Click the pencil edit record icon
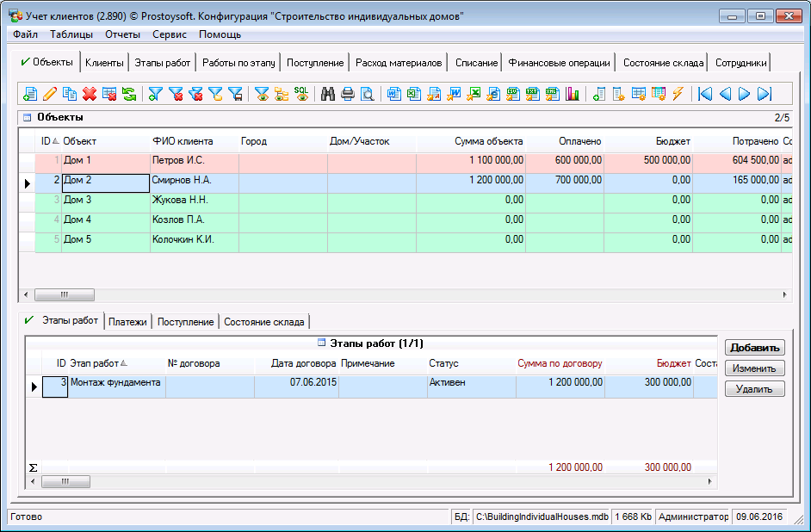The height and width of the screenshot is (532, 811). pos(50,94)
